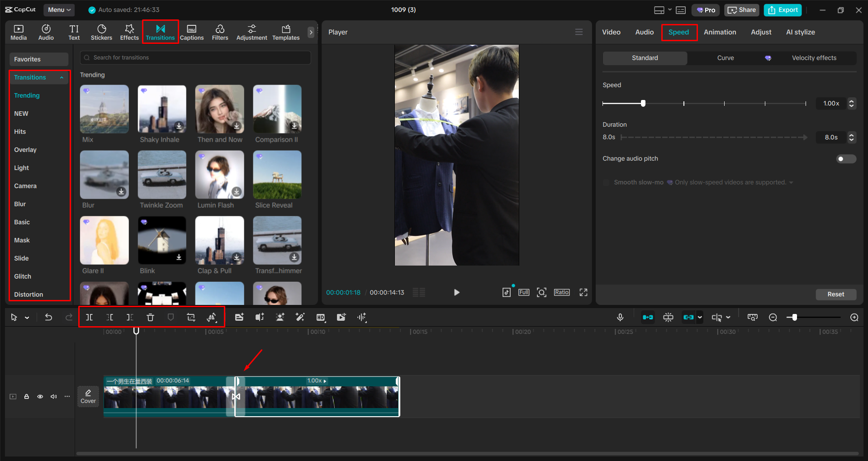The height and width of the screenshot is (461, 868).
Task: Open the Stickers panel
Action: (101, 32)
